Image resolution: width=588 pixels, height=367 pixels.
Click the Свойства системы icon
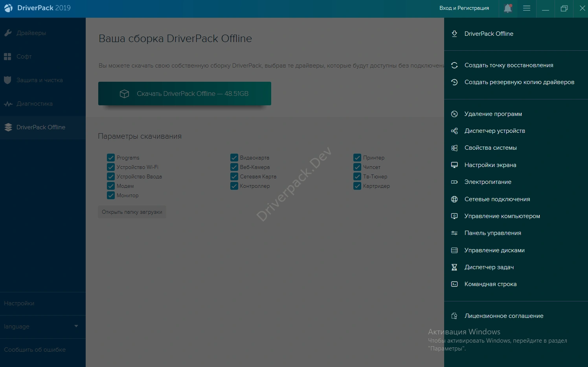point(454,148)
